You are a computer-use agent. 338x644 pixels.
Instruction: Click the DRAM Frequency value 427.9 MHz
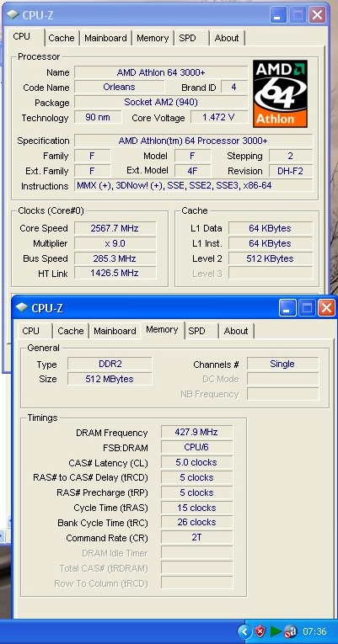pyautogui.click(x=196, y=432)
